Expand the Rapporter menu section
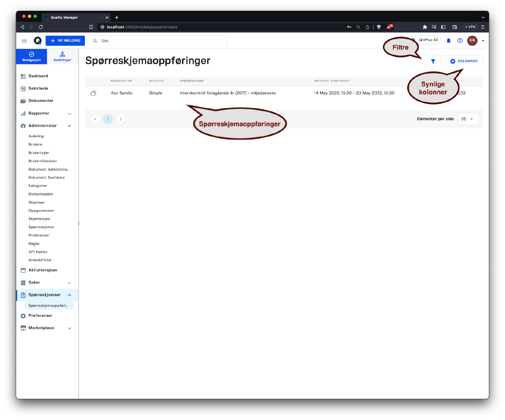The height and width of the screenshot is (420, 505). (x=70, y=114)
